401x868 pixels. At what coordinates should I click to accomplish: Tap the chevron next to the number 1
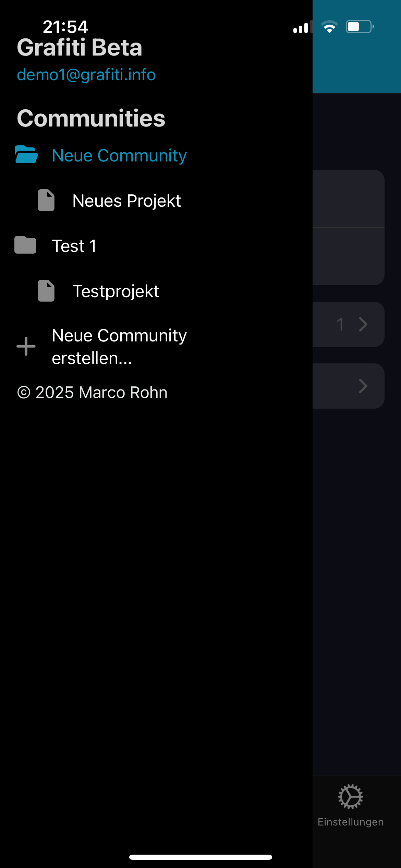tap(363, 324)
